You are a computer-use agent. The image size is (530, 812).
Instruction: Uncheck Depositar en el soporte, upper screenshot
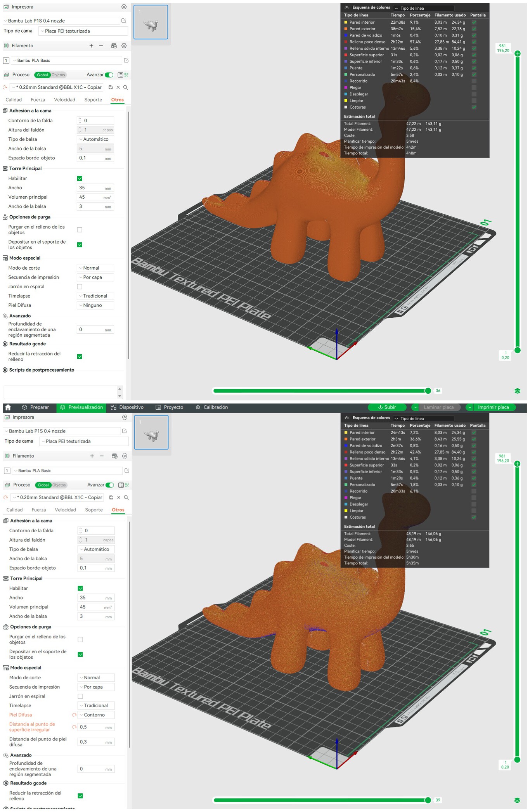point(80,244)
